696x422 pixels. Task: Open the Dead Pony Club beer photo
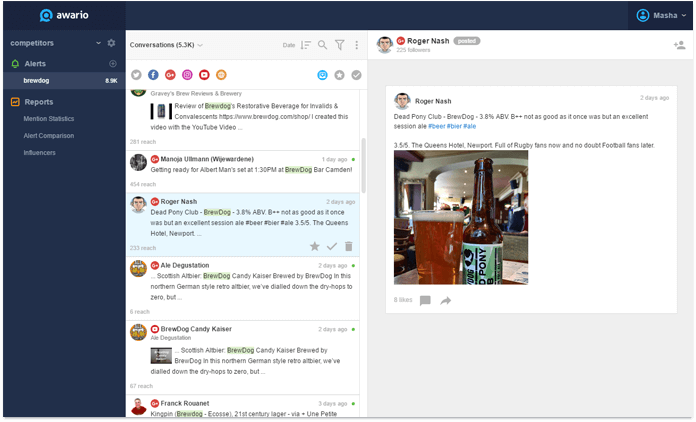tap(461, 217)
